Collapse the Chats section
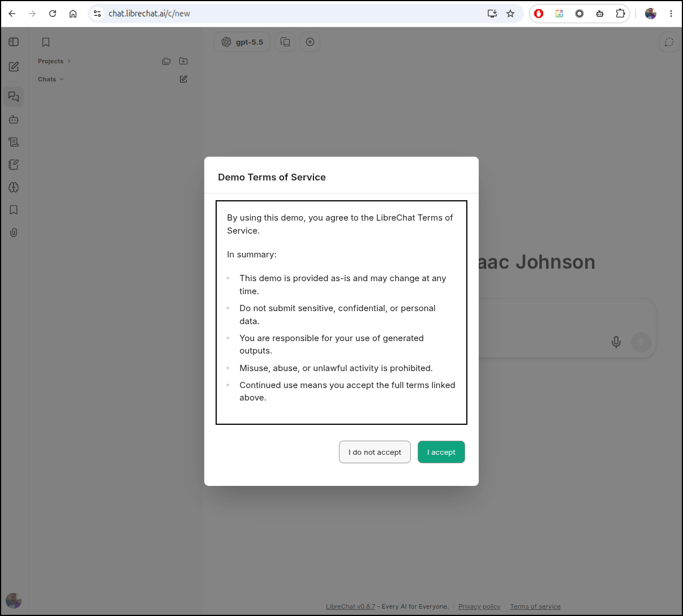 click(51, 79)
